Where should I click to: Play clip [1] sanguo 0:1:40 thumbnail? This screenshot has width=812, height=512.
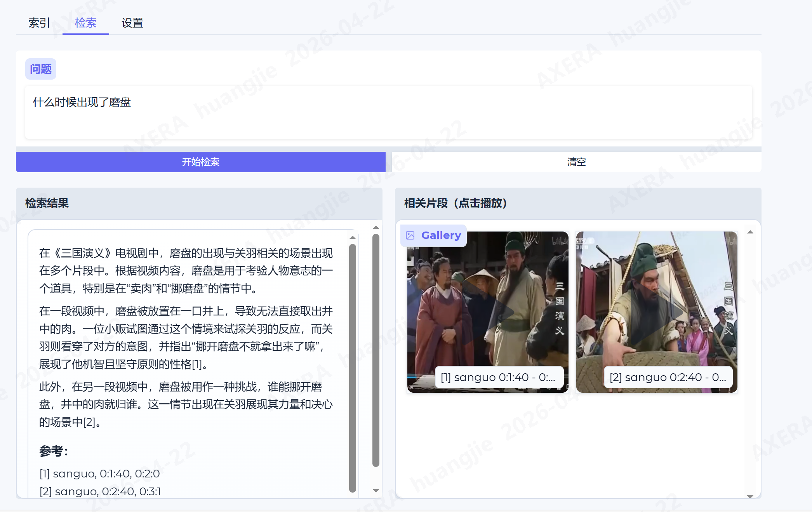[x=488, y=312]
